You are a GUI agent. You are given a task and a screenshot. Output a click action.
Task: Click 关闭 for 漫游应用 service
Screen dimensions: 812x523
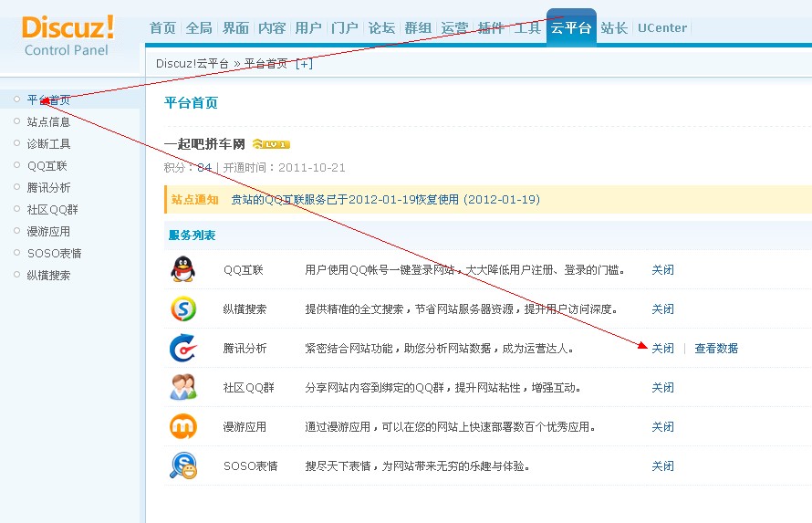click(x=663, y=426)
